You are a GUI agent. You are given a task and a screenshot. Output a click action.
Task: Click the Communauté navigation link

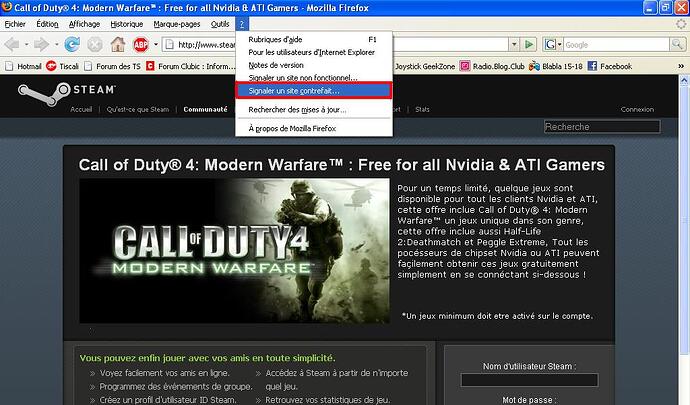(x=191, y=109)
